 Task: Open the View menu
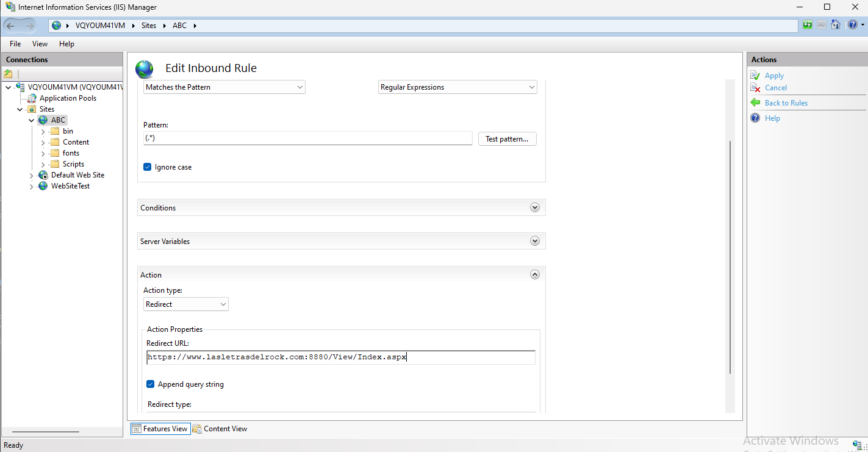pos(40,44)
